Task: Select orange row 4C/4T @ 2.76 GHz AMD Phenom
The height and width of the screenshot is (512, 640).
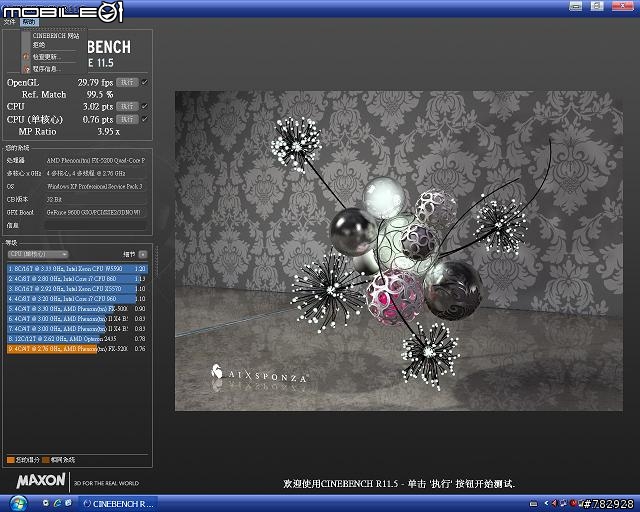Action: 77,349
